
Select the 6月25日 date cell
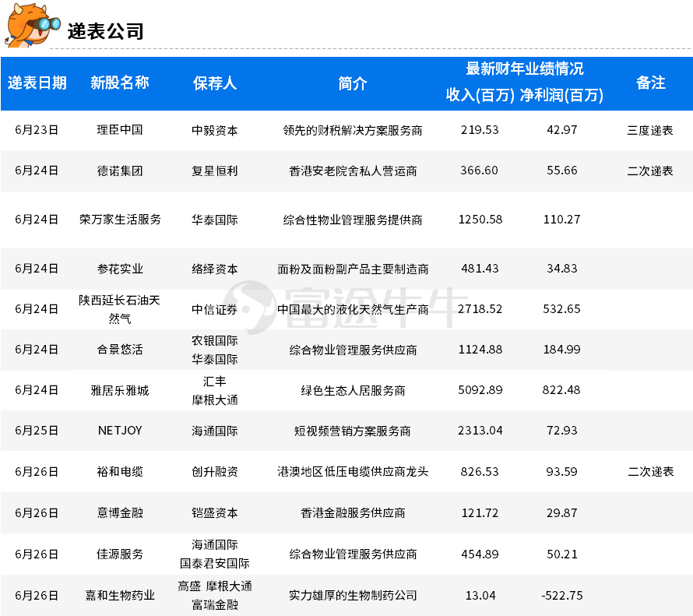point(37,431)
